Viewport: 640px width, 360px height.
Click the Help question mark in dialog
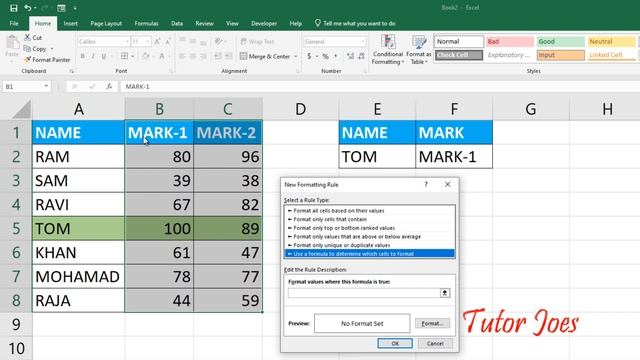426,184
